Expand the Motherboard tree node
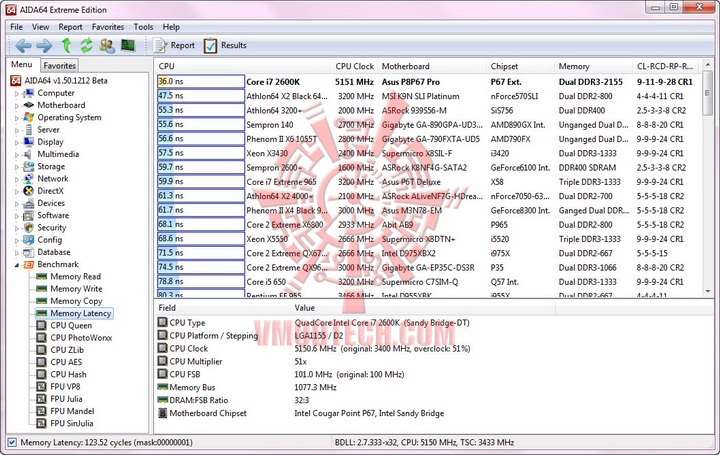The height and width of the screenshot is (455, 720). click(17, 106)
